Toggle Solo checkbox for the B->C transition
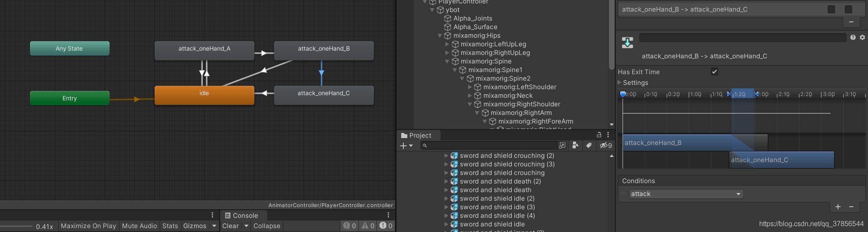Viewport: 868px width, 232px height. tap(831, 9)
